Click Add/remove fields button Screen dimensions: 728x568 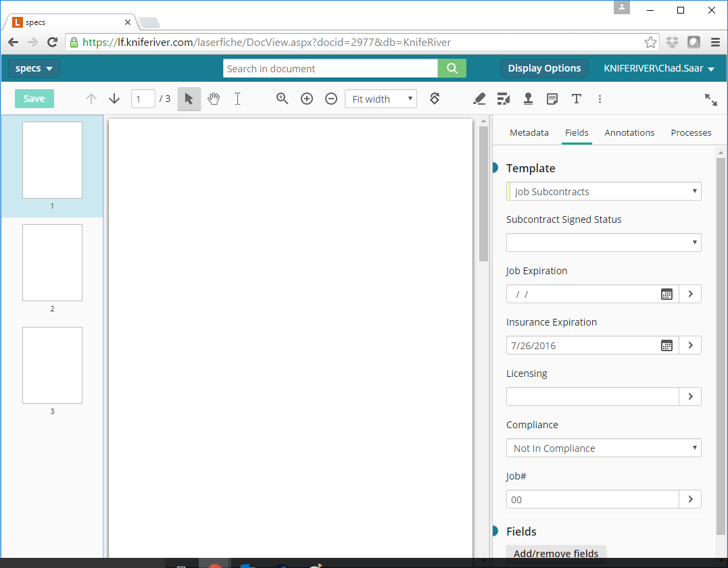pyautogui.click(x=556, y=553)
